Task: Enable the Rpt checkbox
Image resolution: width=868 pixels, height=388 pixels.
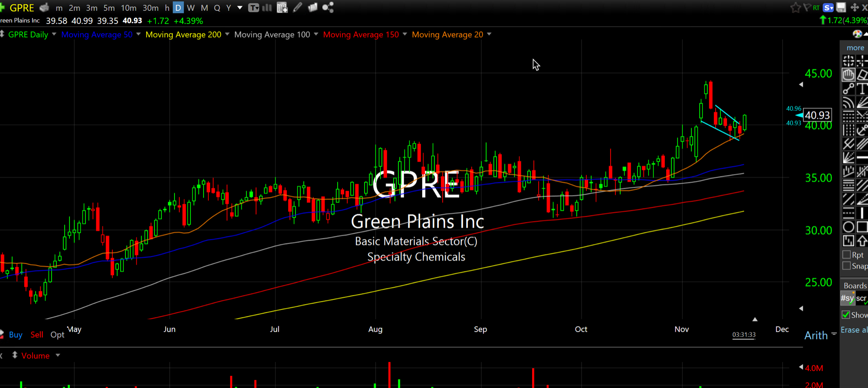Action: (846, 255)
